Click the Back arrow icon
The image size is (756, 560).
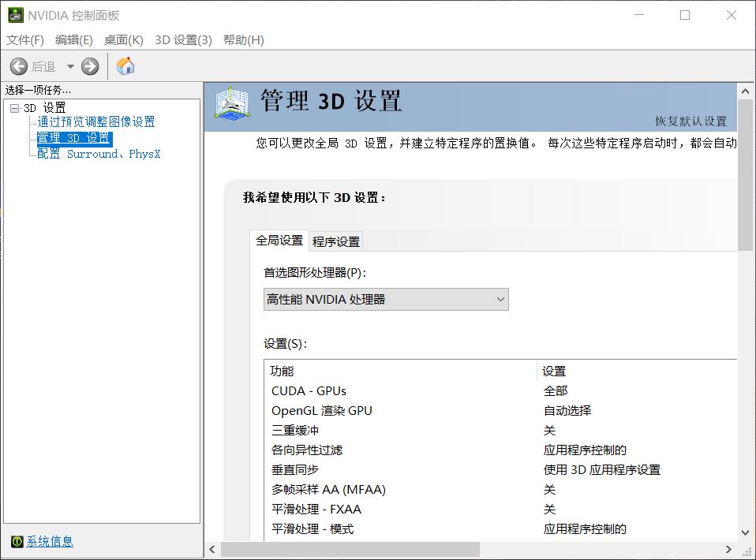(x=19, y=66)
